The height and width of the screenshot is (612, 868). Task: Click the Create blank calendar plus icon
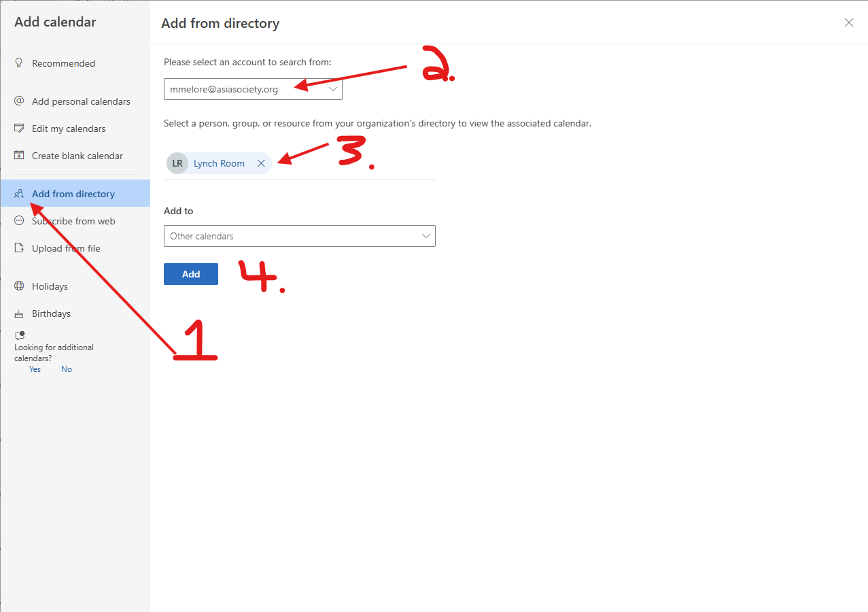(19, 156)
